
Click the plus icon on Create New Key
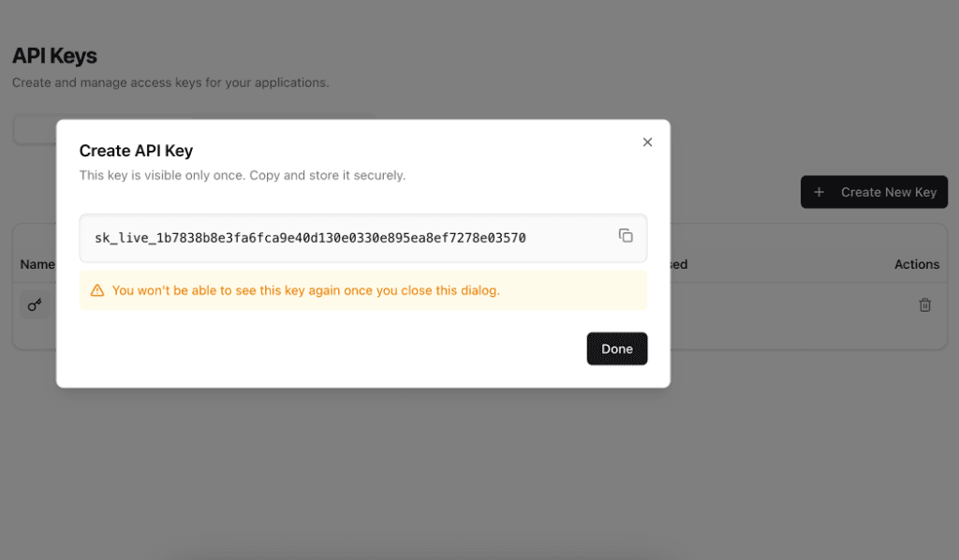[x=819, y=191]
